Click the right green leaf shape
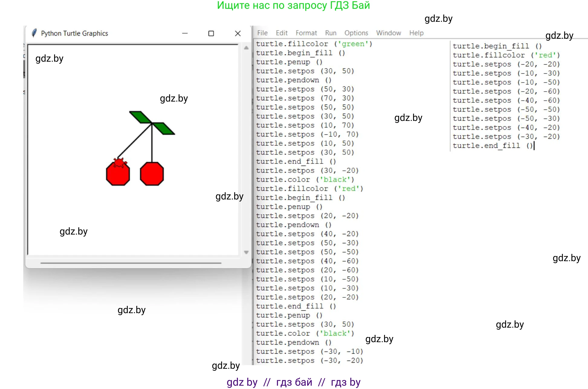The image size is (588, 389). click(x=163, y=128)
